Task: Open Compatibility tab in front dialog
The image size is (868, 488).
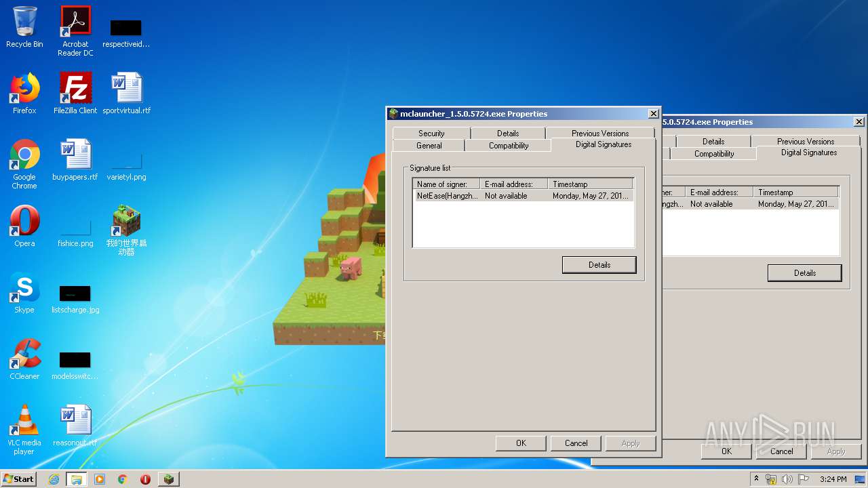Action: tap(509, 146)
